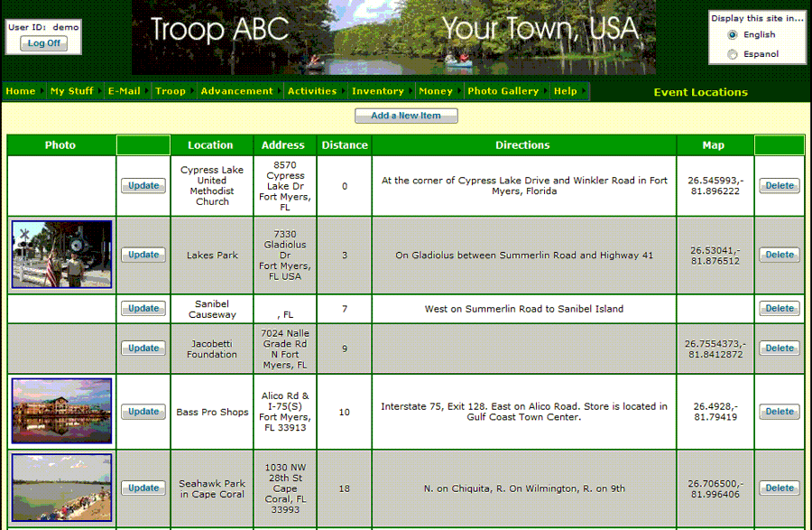Delete the Sanibel Causeway location
812x530 pixels.
(x=780, y=308)
